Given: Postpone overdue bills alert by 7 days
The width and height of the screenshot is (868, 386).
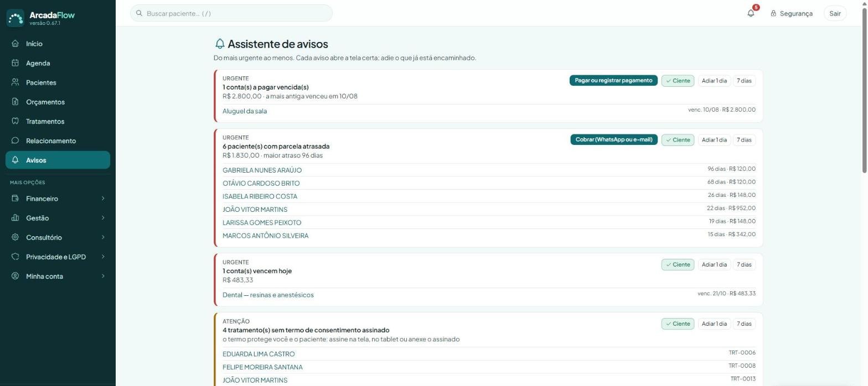Looking at the screenshot, I should 745,81.
